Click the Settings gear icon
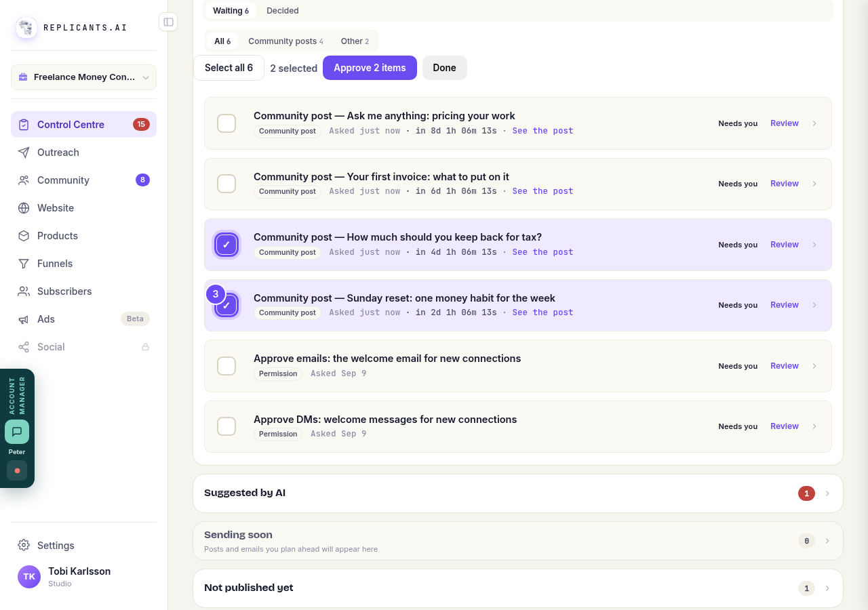This screenshot has height=610, width=868. tap(24, 546)
